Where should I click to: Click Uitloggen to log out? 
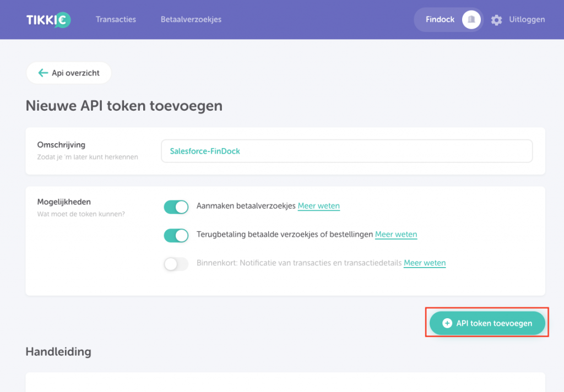tap(527, 19)
